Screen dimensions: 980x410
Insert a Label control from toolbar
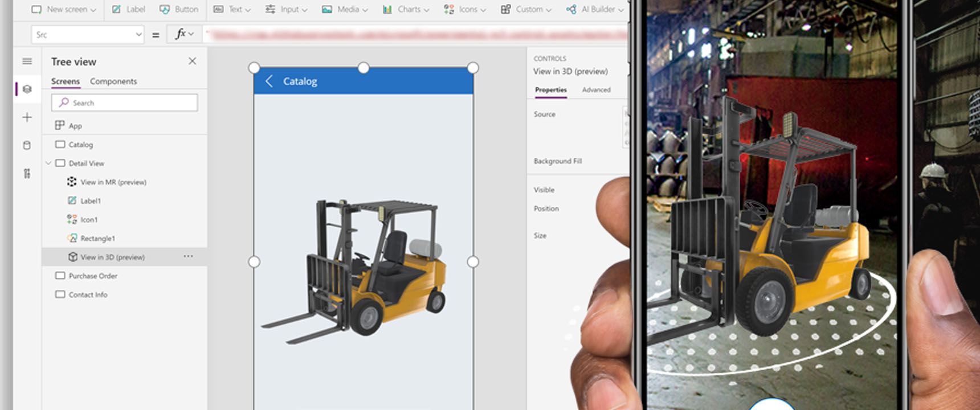pyautogui.click(x=128, y=10)
